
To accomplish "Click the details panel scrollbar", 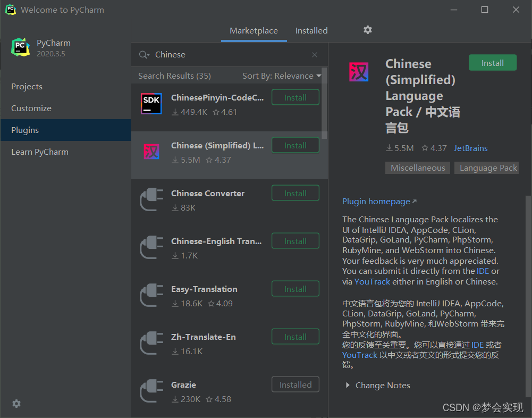I will (x=528, y=296).
